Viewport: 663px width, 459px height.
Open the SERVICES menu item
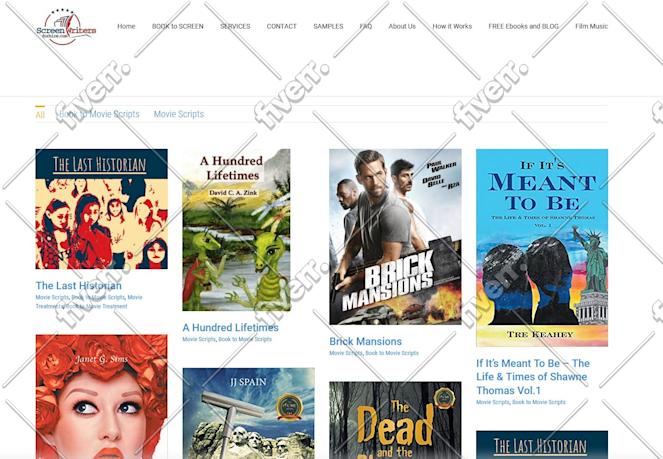tap(235, 26)
